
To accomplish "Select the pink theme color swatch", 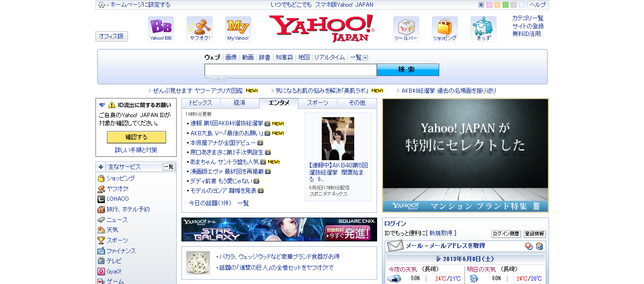I will (x=489, y=5).
